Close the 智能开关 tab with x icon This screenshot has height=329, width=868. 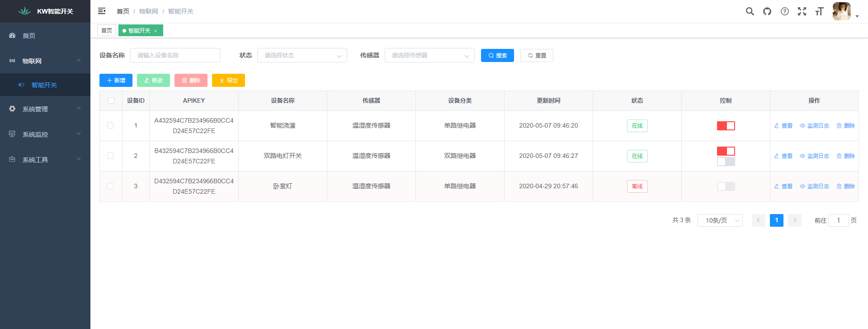156,31
